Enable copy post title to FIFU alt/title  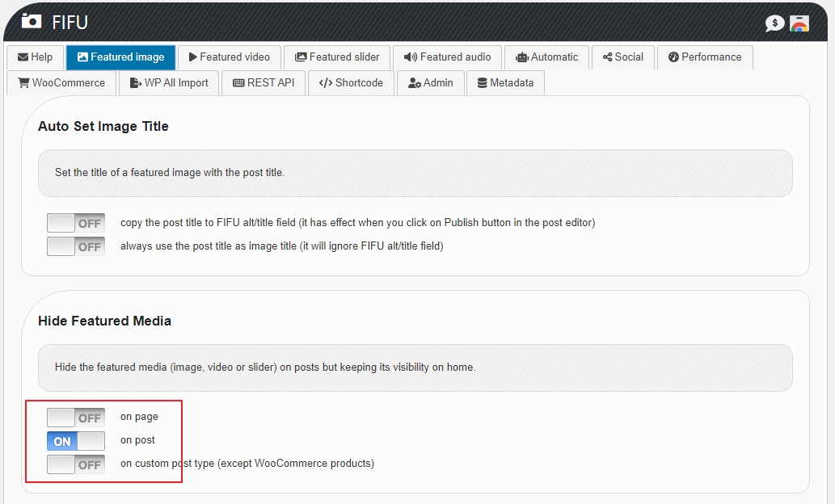tap(76, 223)
